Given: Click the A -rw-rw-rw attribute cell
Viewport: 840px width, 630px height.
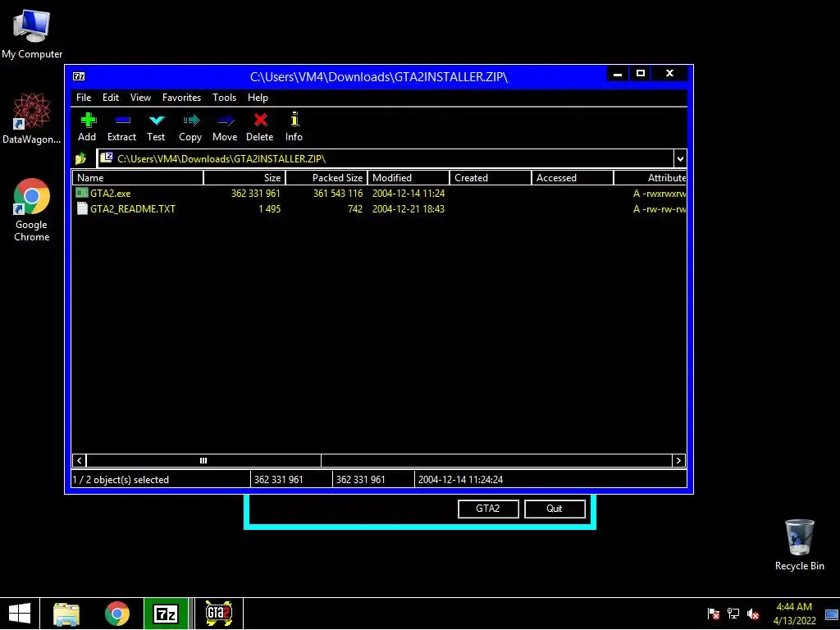Looking at the screenshot, I should coord(659,209).
